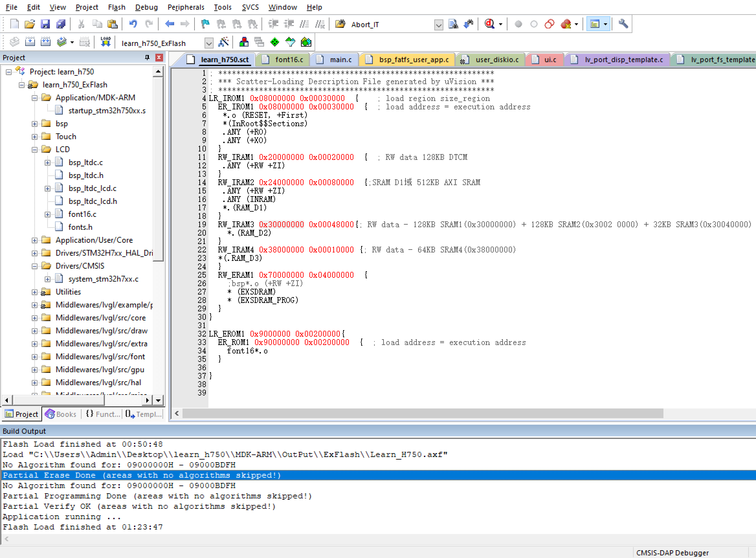Collapse the Drivers/CMSIS folder

tap(35, 266)
